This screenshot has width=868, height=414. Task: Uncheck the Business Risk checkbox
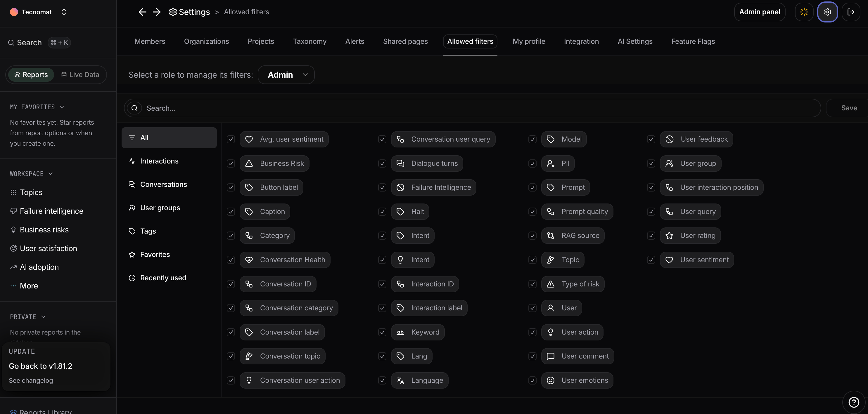pos(231,163)
